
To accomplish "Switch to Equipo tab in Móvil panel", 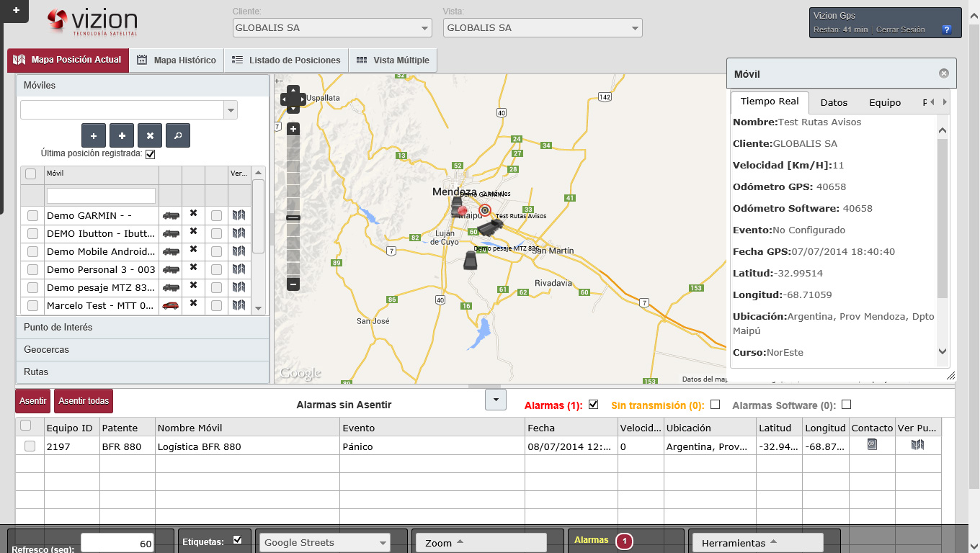I will [885, 102].
